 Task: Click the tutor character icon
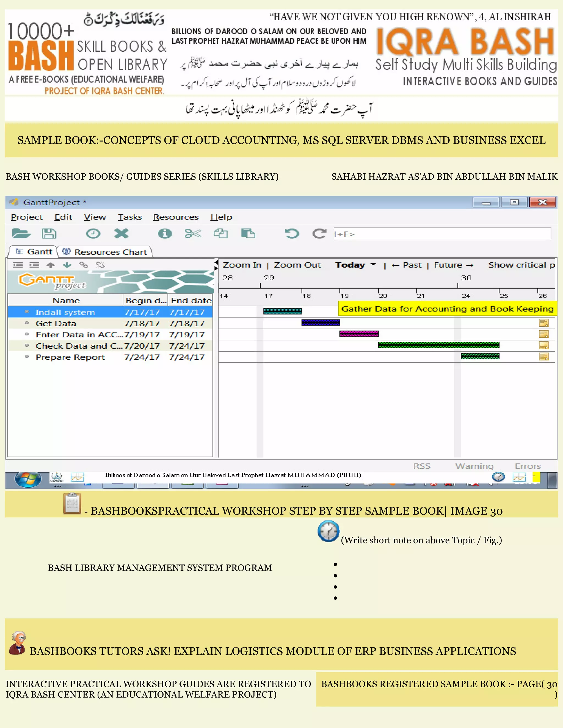(x=18, y=643)
